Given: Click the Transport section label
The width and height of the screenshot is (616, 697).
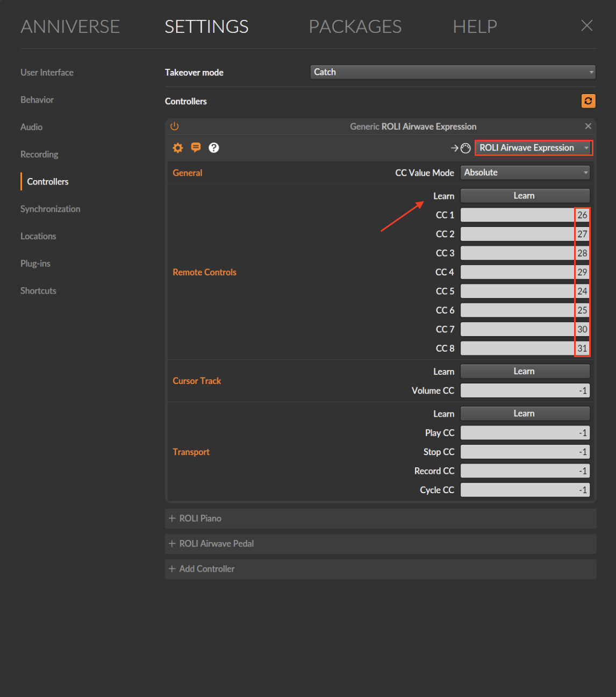Looking at the screenshot, I should (191, 452).
